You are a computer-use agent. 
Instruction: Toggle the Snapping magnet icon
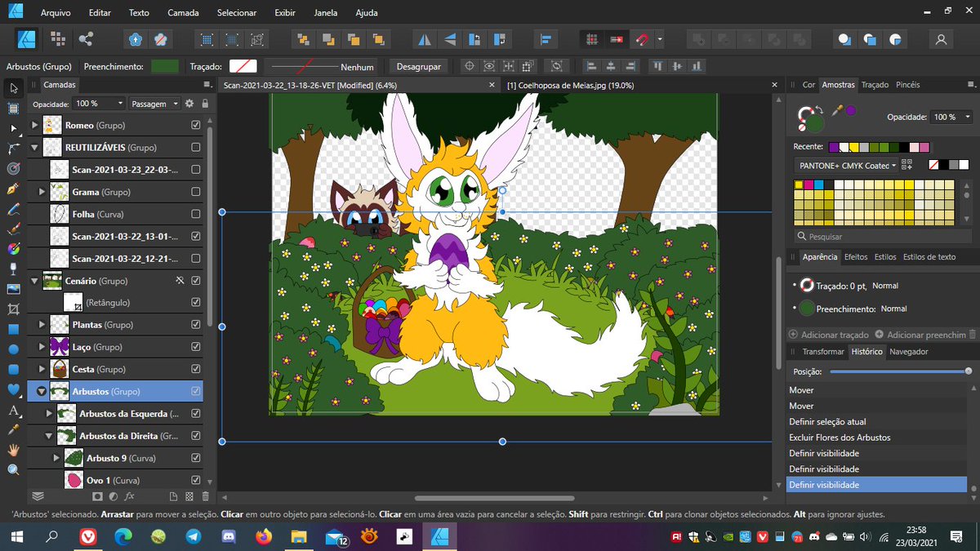643,39
